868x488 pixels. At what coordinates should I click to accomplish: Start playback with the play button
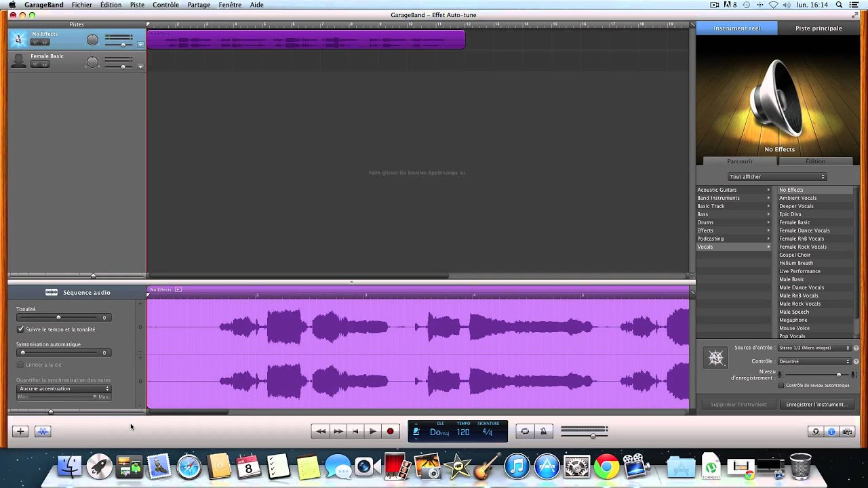point(372,431)
